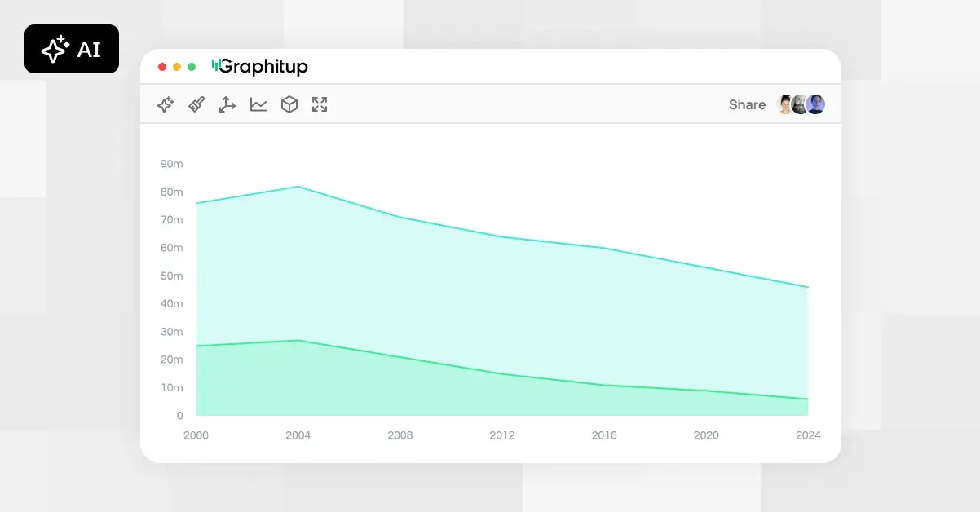Click the lower green series line above 2012
The image size is (980, 512).
tap(502, 374)
